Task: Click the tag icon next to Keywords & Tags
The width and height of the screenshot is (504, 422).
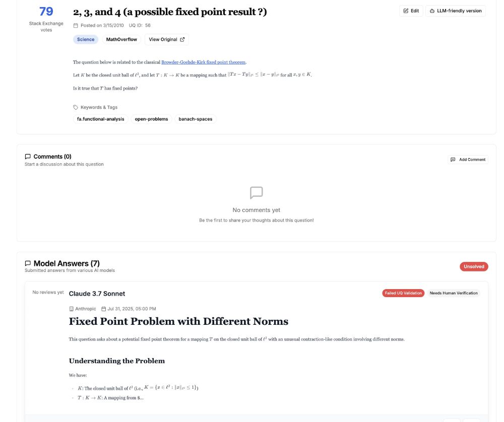Action: click(x=76, y=107)
